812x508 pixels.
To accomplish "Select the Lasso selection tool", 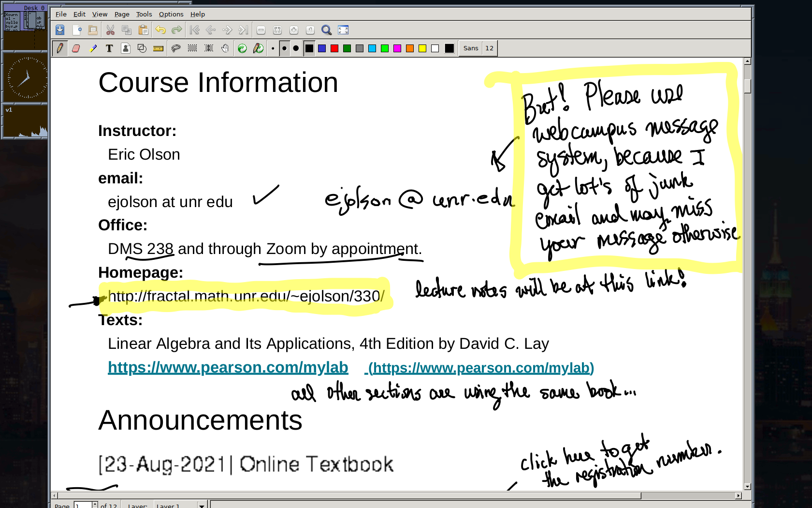I will pyautogui.click(x=176, y=48).
